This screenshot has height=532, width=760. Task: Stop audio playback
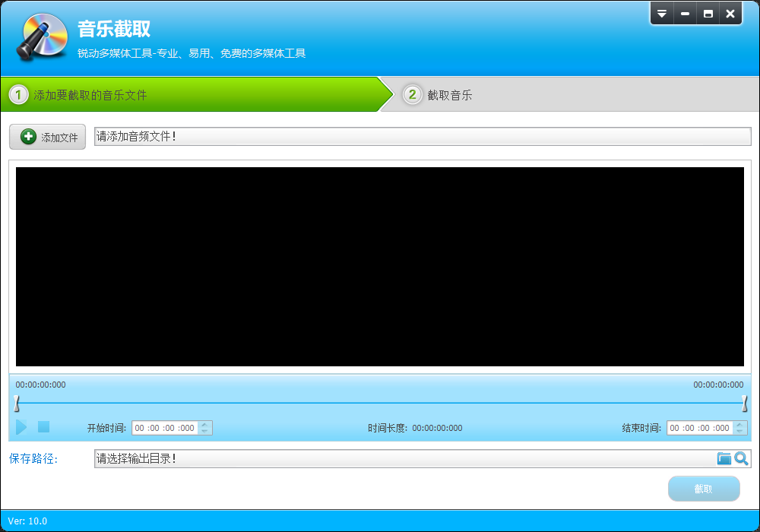[43, 427]
